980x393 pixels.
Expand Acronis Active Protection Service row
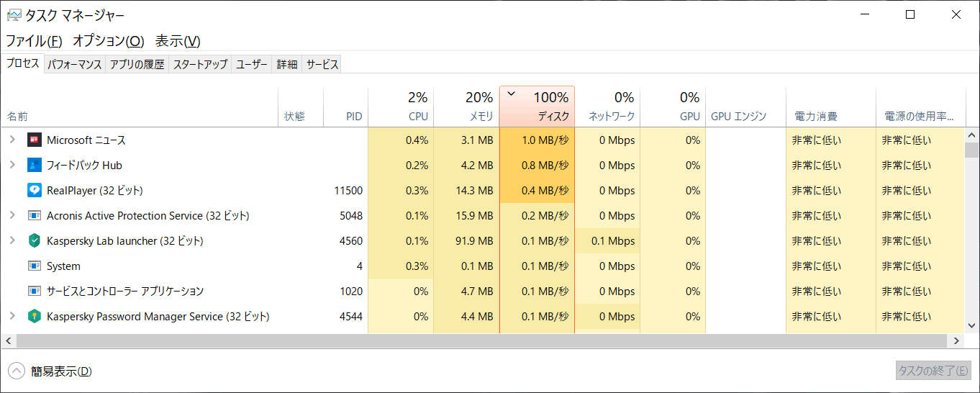click(12, 215)
